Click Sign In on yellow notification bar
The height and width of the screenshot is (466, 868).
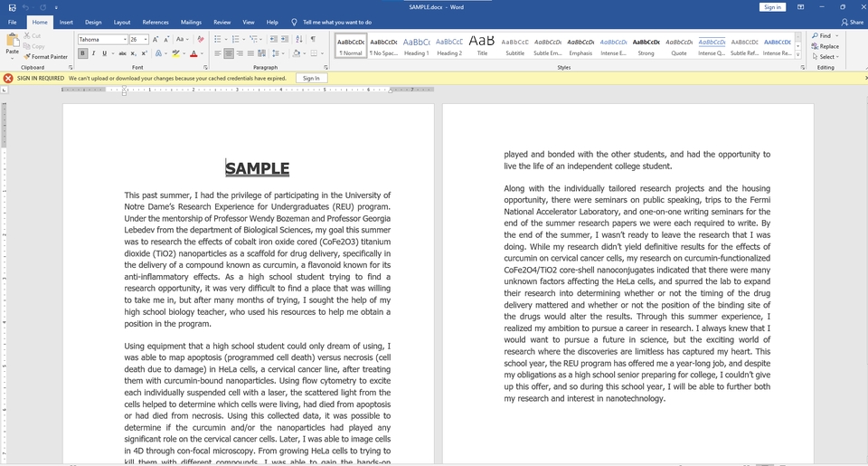(311, 78)
